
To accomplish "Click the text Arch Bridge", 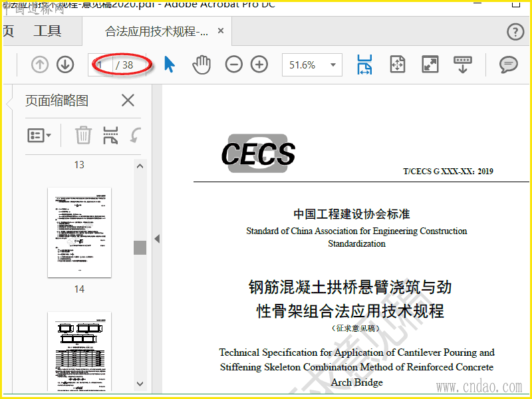I will (x=356, y=382).
